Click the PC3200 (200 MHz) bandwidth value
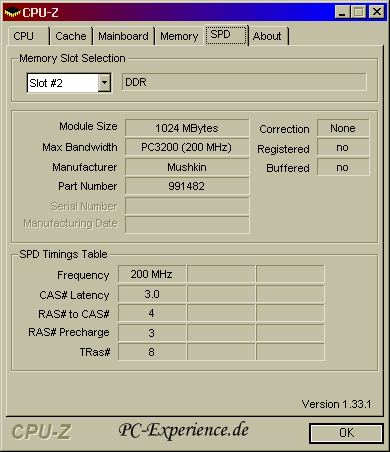Screen dimensions: 390x452 (187, 147)
